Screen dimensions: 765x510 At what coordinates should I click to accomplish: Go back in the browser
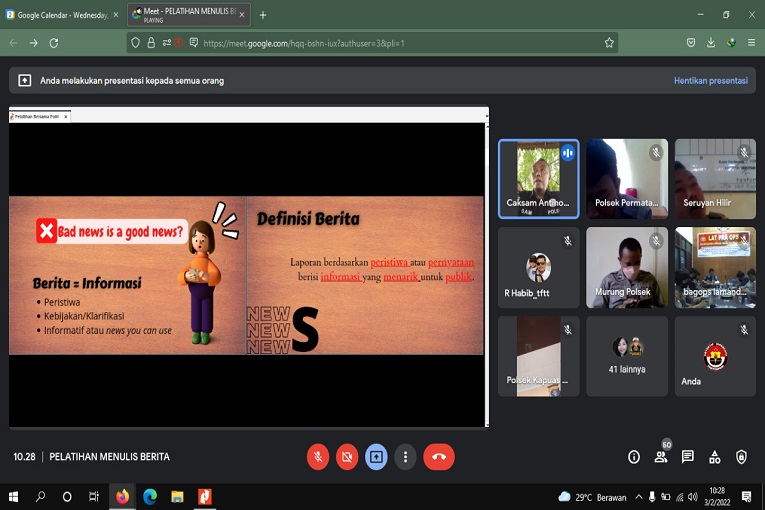13,43
